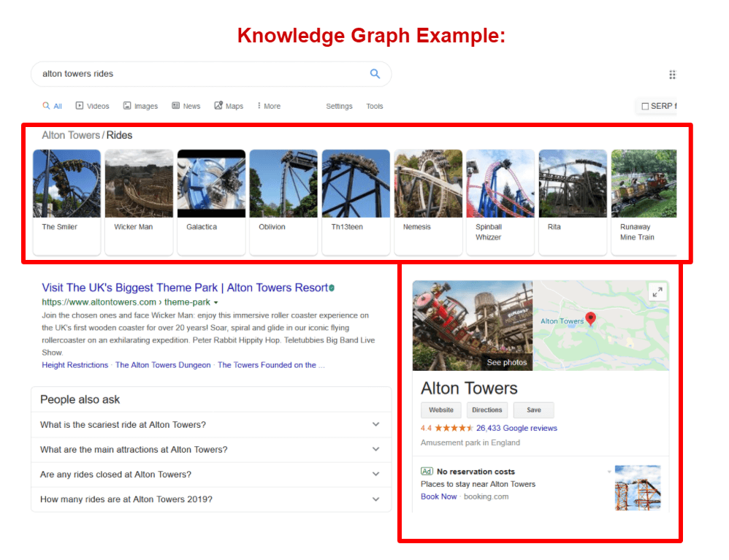Open the Google apps grid icon
729x560 pixels.
pyautogui.click(x=672, y=74)
